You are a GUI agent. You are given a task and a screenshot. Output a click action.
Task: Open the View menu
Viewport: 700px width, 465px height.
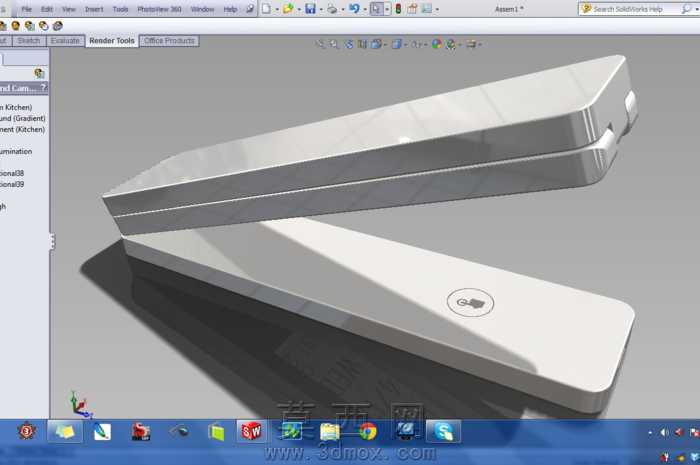(68, 9)
